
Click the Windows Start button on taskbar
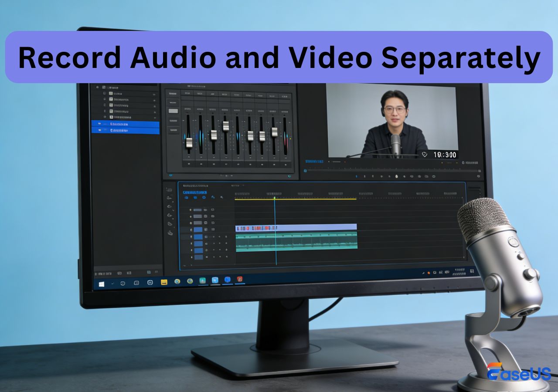click(102, 284)
